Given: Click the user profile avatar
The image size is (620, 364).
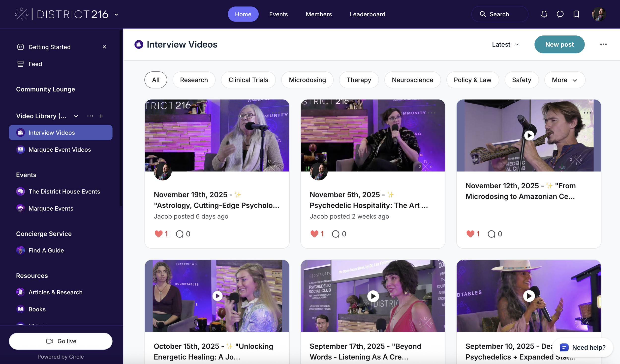Looking at the screenshot, I should tap(599, 14).
